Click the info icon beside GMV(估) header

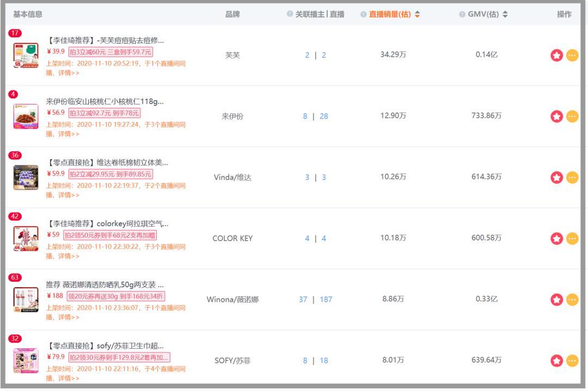[x=462, y=14]
